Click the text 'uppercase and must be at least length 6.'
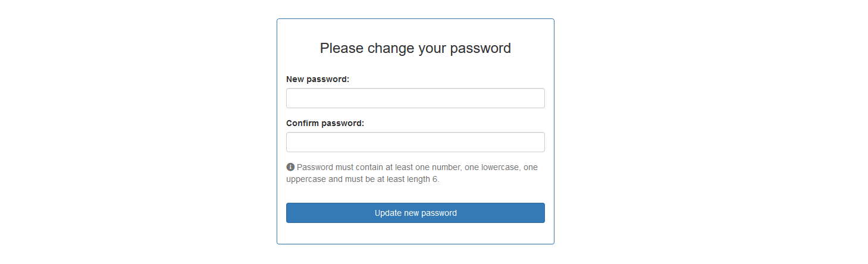Screen dimensions: 868x264 [362, 179]
